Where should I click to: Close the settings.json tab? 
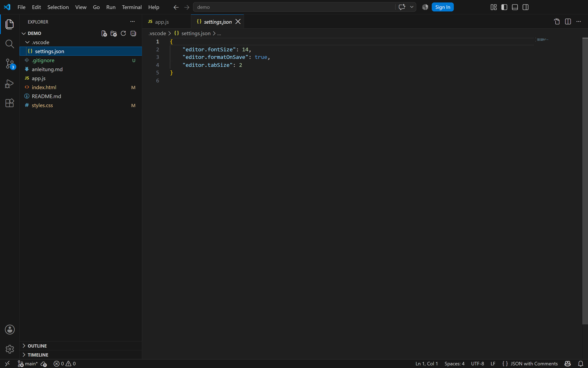pos(238,22)
